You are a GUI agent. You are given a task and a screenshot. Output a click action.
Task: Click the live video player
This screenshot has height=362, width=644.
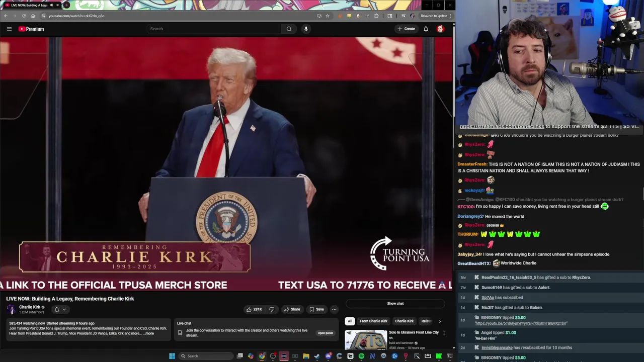click(226, 164)
